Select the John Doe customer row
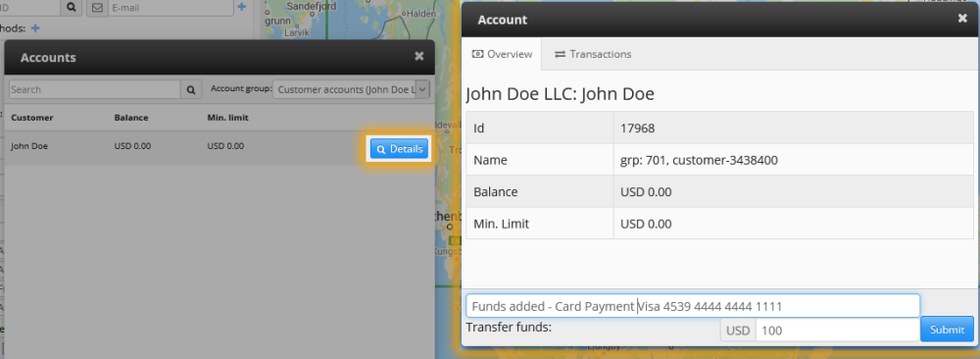Image resolution: width=980 pixels, height=359 pixels. coord(219,147)
